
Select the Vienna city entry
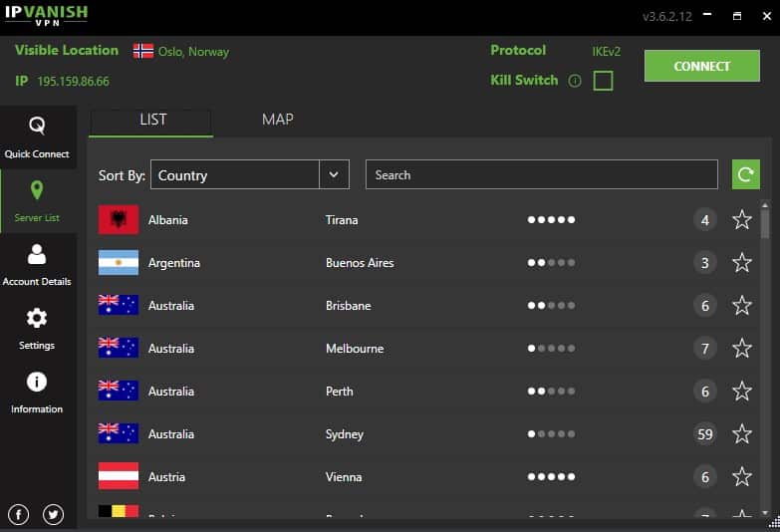coord(344,477)
